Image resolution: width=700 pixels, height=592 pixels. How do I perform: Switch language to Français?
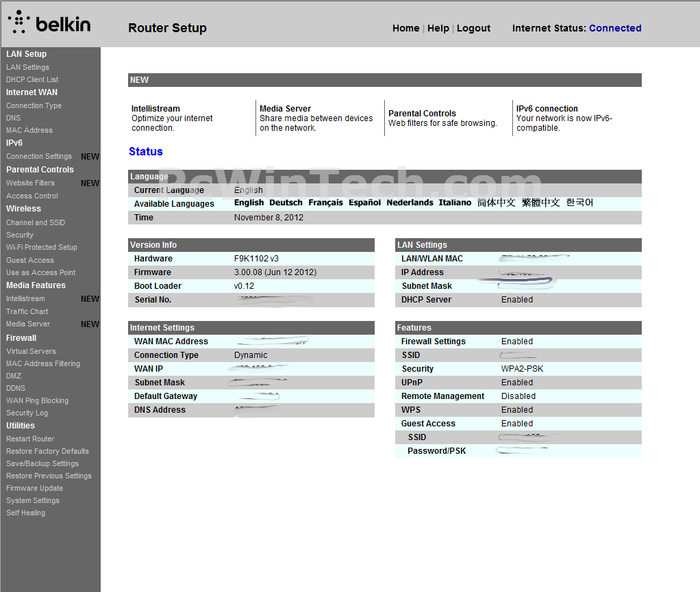(x=325, y=203)
